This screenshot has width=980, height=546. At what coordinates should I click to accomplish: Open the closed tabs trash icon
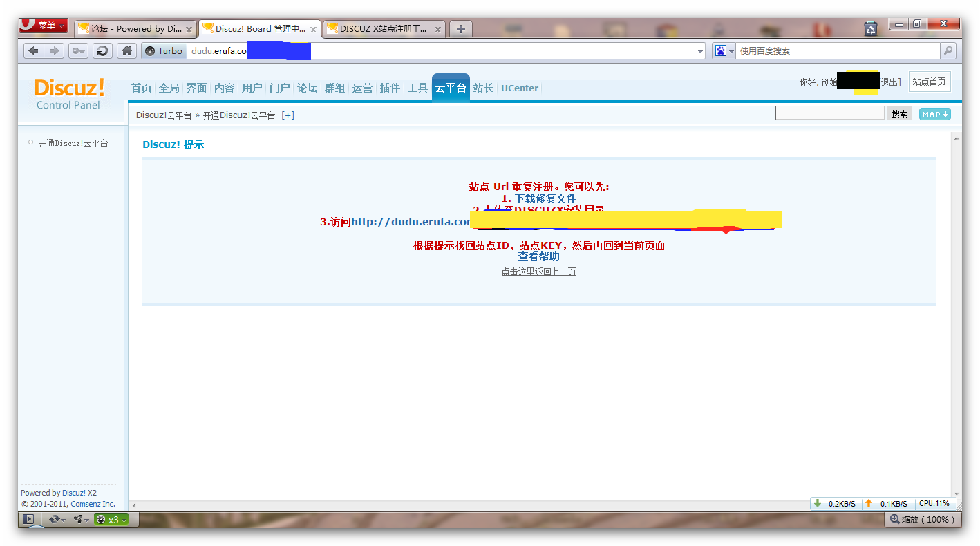pyautogui.click(x=871, y=28)
